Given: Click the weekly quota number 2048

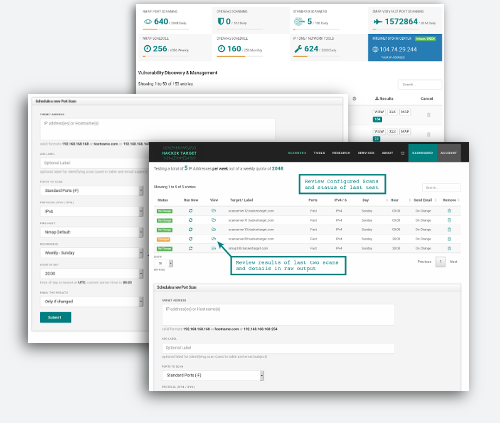Looking at the screenshot, I should tap(277, 169).
